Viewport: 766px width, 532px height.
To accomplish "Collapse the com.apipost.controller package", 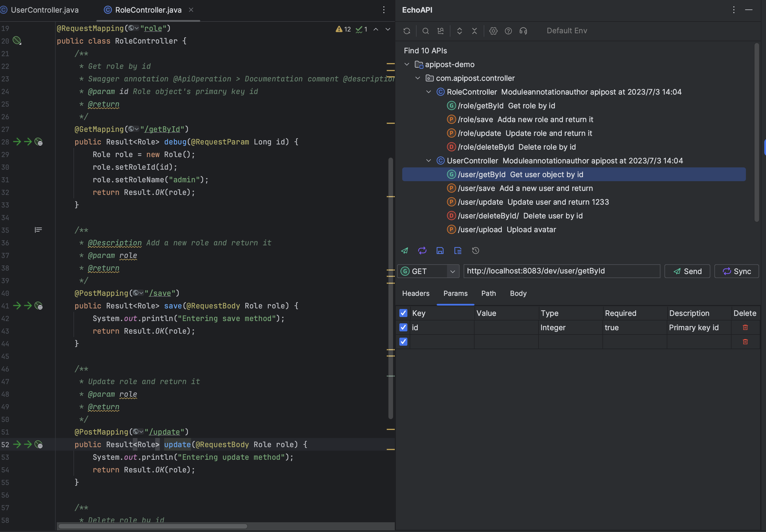I will (418, 78).
